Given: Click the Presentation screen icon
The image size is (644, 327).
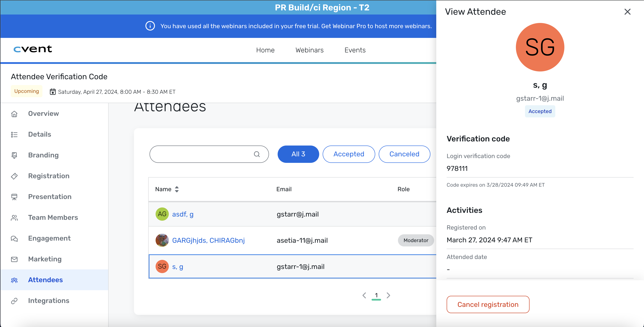Looking at the screenshot, I should coord(14,197).
